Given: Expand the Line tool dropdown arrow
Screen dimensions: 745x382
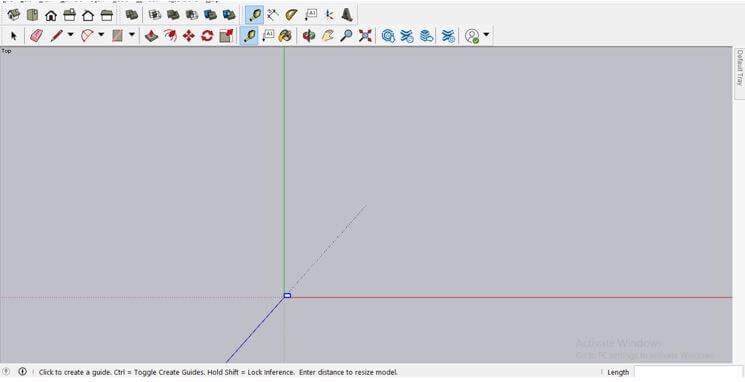Looking at the screenshot, I should 70,35.
